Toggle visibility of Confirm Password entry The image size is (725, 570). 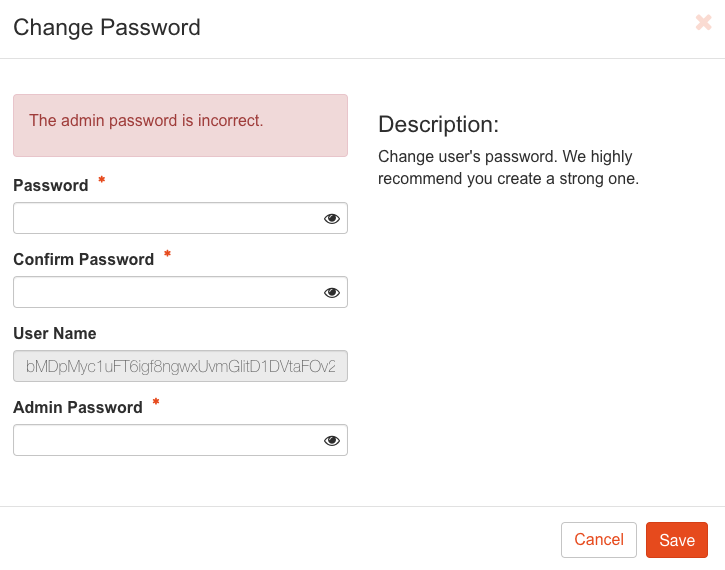coord(332,293)
